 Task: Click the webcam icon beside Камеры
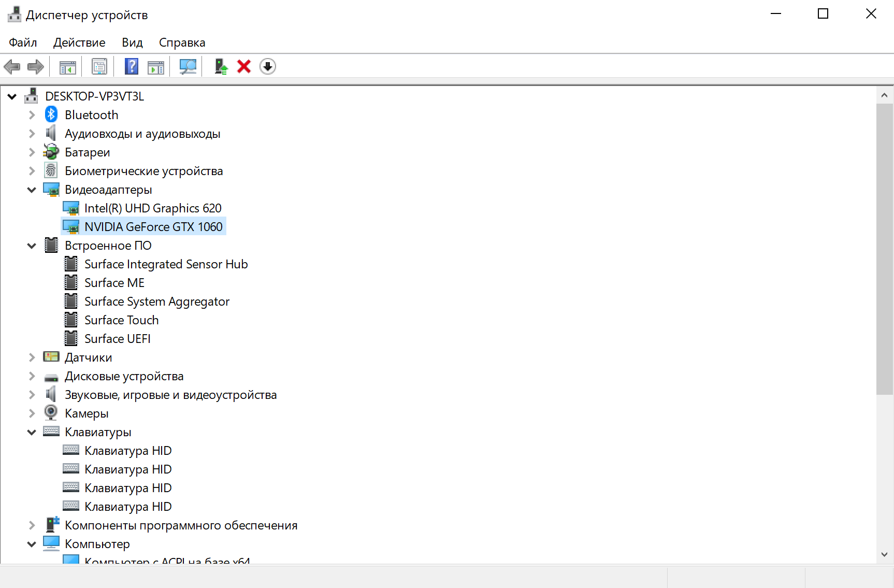pyautogui.click(x=51, y=413)
